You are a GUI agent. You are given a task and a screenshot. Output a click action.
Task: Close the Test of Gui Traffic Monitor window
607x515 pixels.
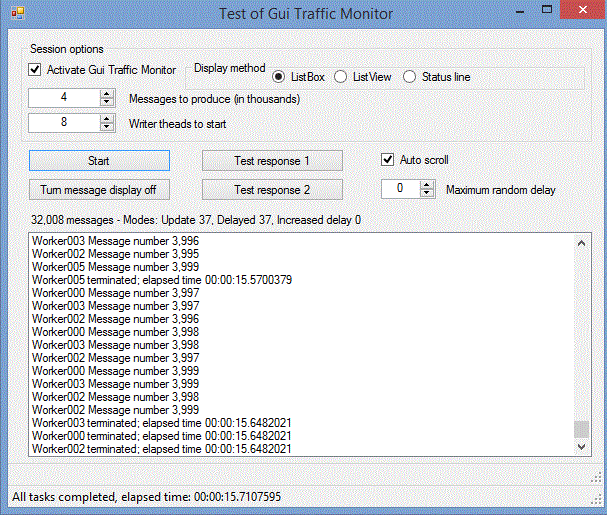tap(583, 10)
